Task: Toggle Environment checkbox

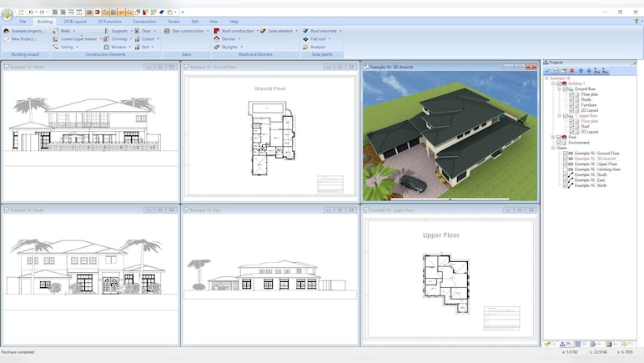Action: click(559, 143)
